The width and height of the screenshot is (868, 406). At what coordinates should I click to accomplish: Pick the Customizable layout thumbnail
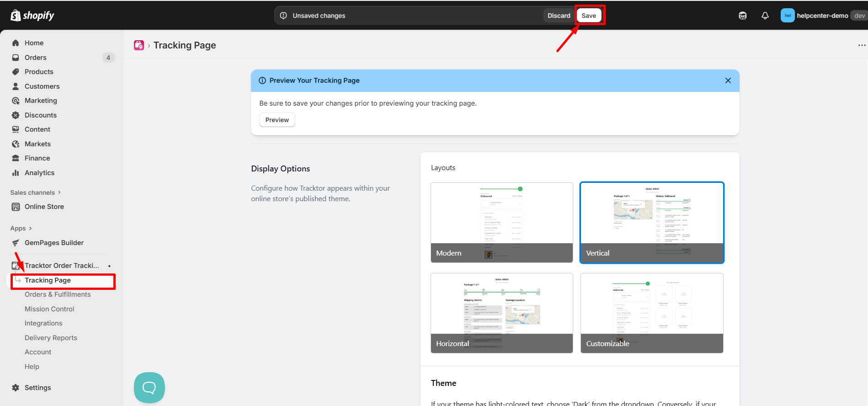[652, 313]
